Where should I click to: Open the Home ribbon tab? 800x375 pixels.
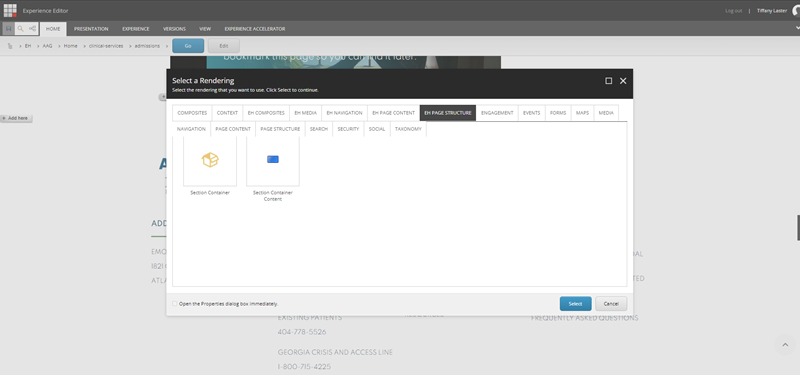coord(53,29)
